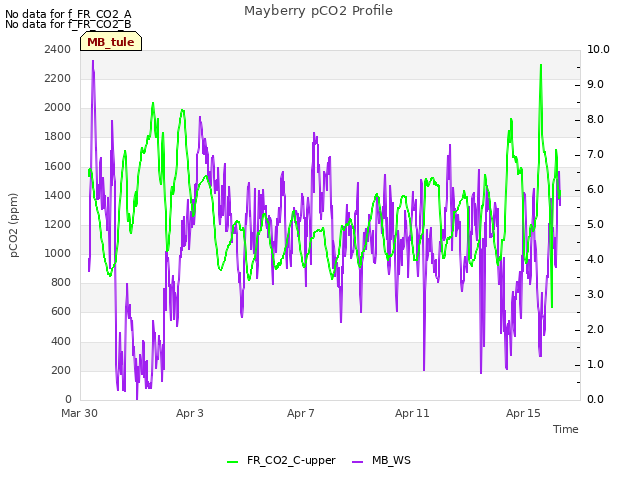Click the 0.0 right axis value
Screen dimensions: 640x480
click(x=596, y=400)
